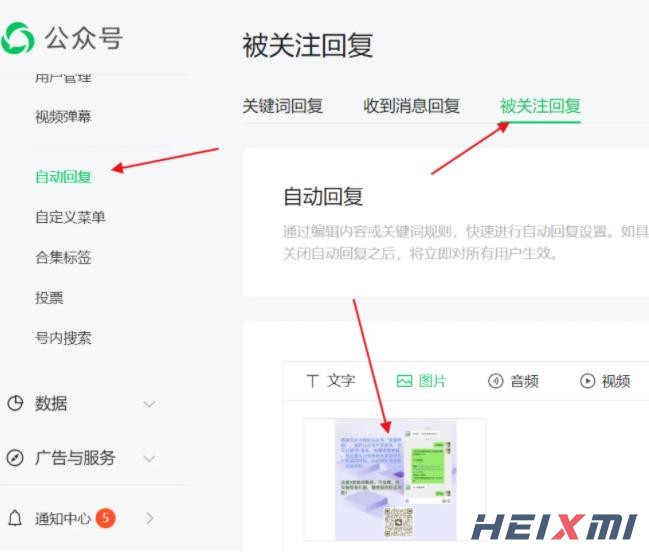
Task: Click the uploaded reply image thumbnail
Action: 395,480
